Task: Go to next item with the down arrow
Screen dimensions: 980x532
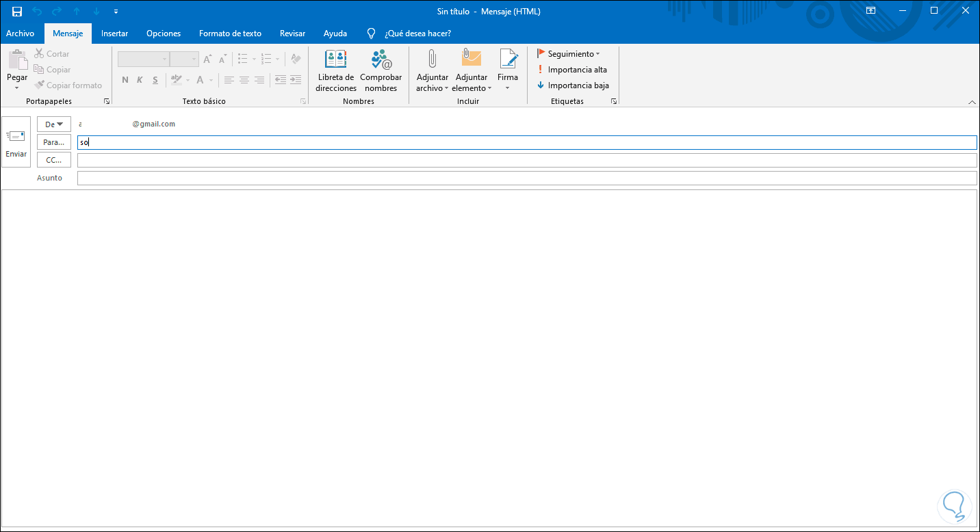Action: [96, 12]
